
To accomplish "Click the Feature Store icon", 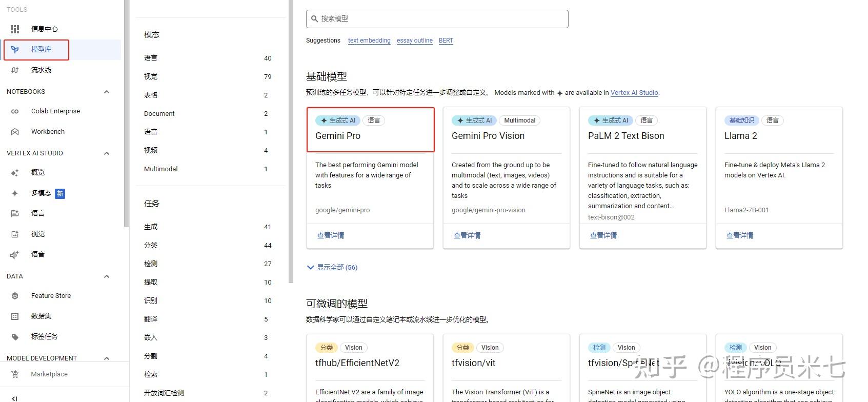I will point(15,296).
